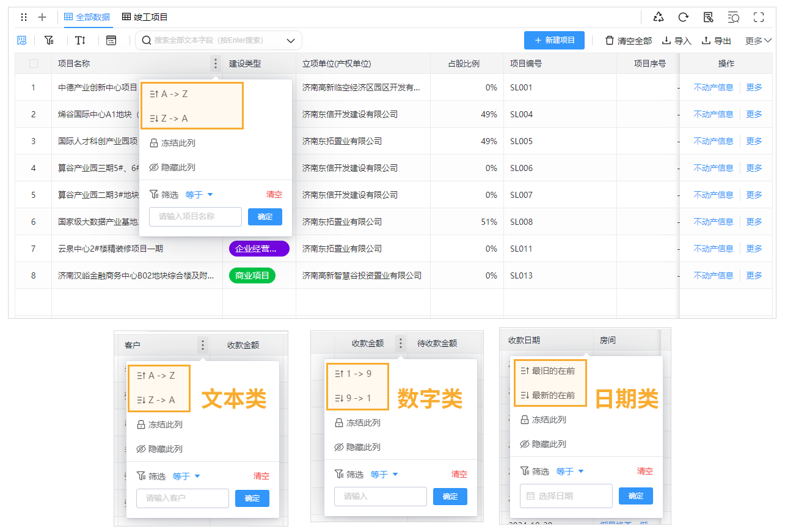
Task: Open 不动产信息 for the first project
Action: click(715, 87)
